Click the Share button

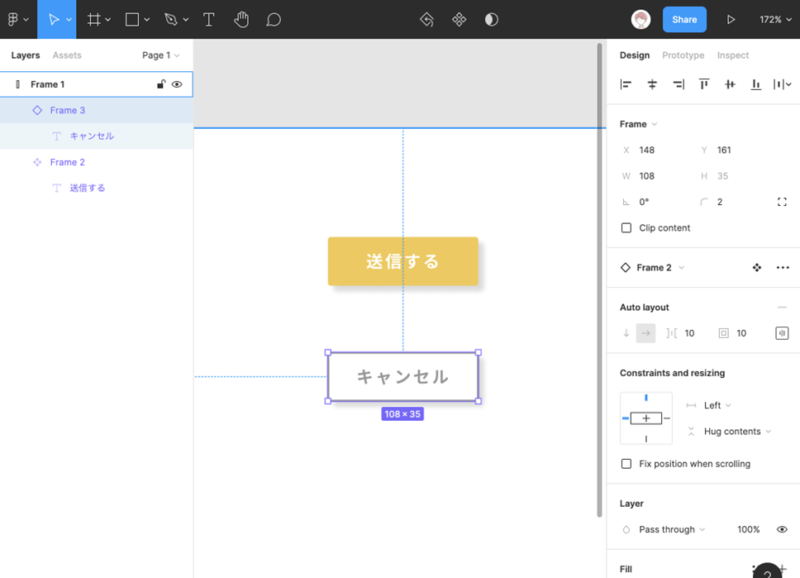click(x=684, y=19)
